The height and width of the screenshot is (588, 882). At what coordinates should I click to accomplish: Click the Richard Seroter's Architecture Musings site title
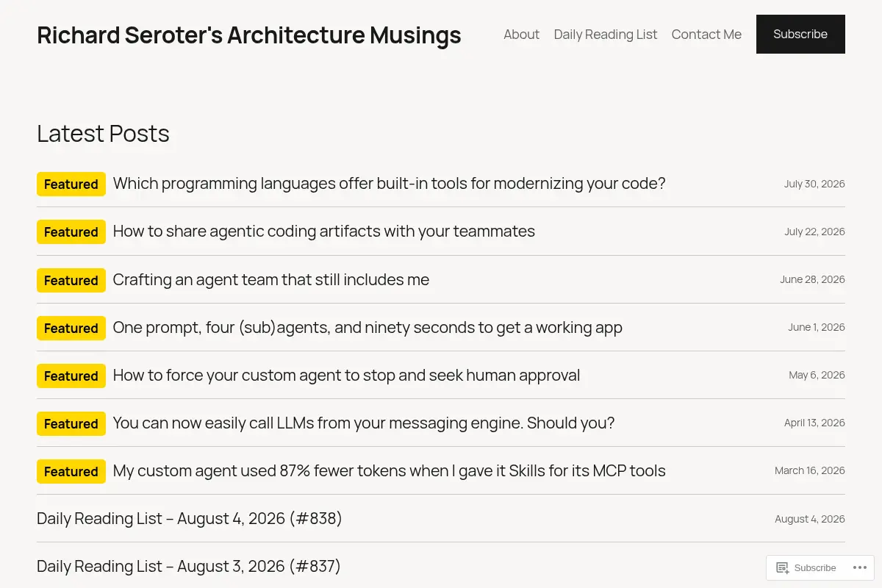click(249, 35)
